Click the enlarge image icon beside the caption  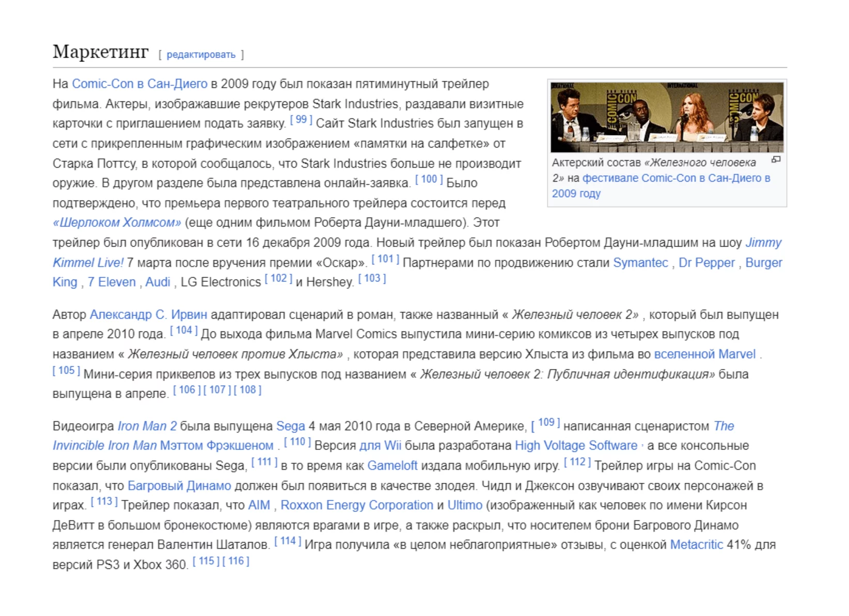click(x=776, y=160)
